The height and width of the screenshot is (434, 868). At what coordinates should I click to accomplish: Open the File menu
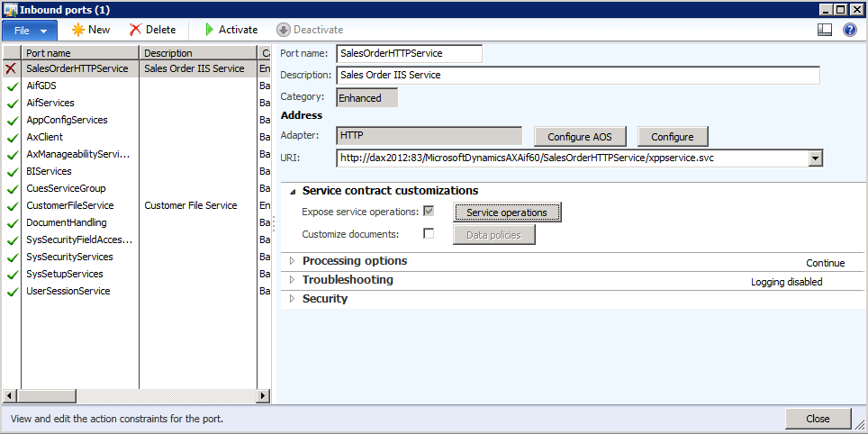[x=30, y=30]
